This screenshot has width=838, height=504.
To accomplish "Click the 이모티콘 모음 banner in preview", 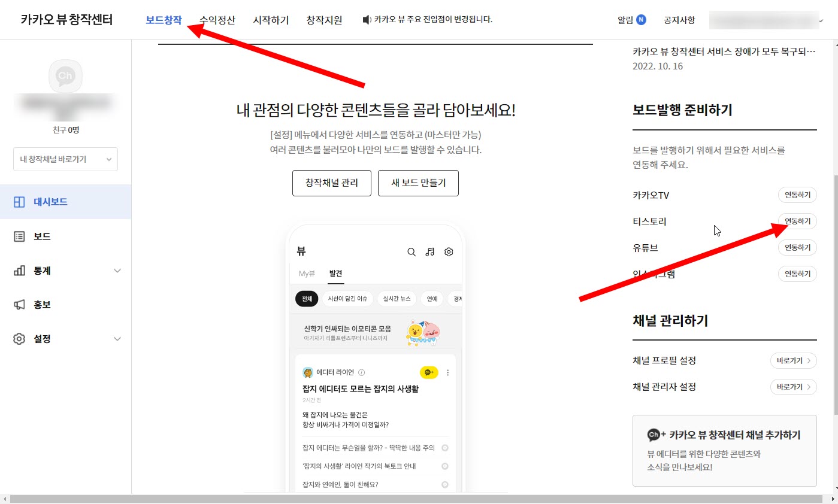I will point(376,333).
